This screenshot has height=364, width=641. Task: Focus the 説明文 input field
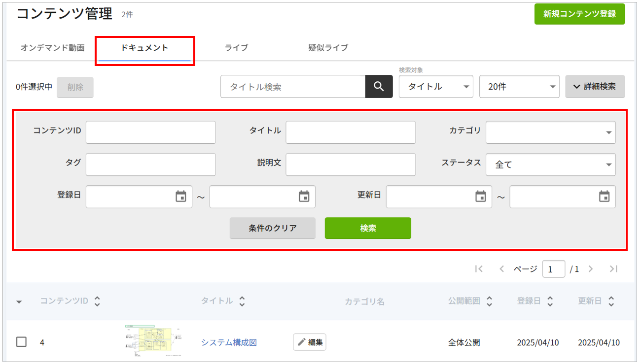tap(351, 165)
